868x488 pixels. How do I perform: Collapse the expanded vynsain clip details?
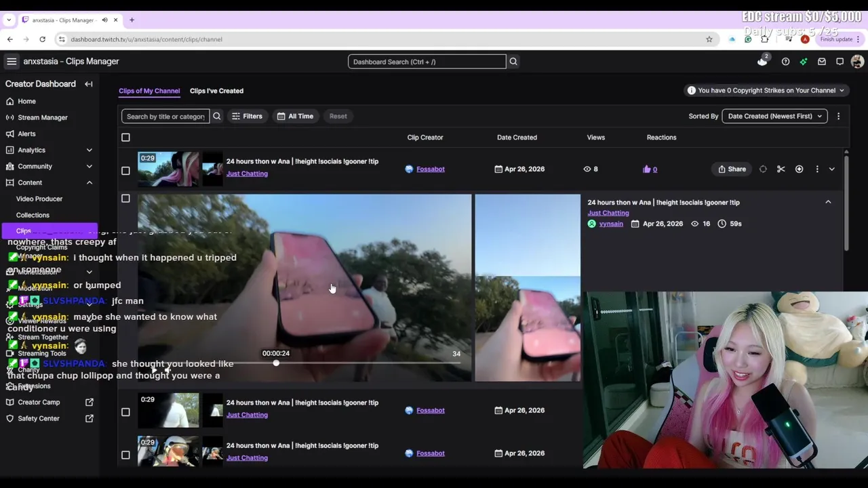coord(828,202)
